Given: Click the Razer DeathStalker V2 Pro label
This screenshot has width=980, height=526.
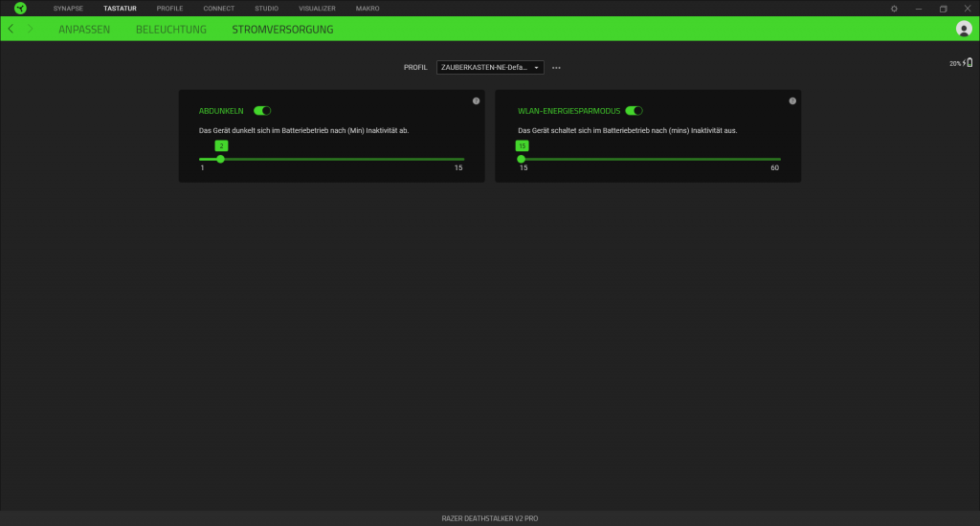Looking at the screenshot, I should point(490,518).
